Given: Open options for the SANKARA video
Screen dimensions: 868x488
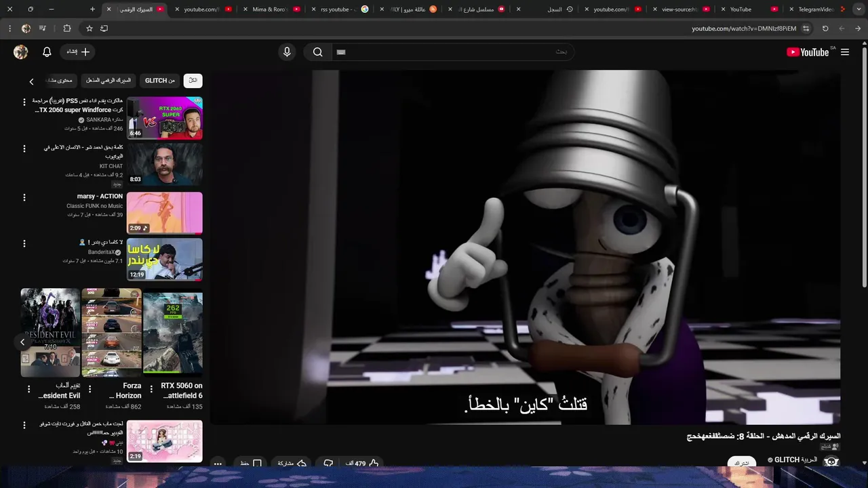Looking at the screenshot, I should pos(24,102).
